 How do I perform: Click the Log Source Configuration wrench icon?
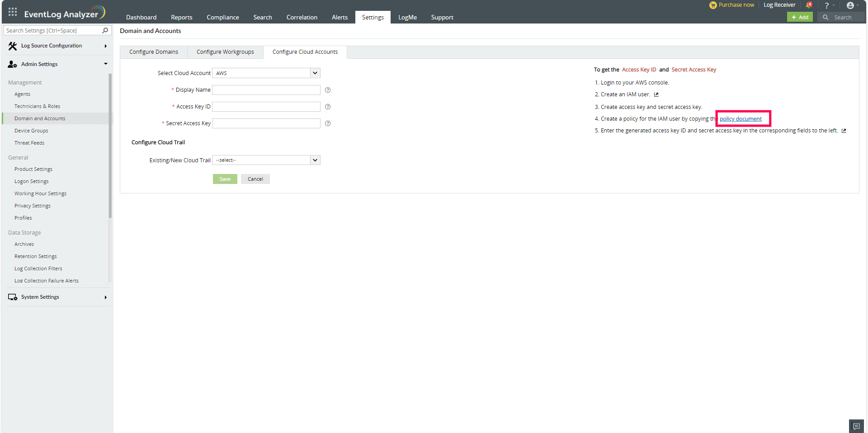(13, 46)
